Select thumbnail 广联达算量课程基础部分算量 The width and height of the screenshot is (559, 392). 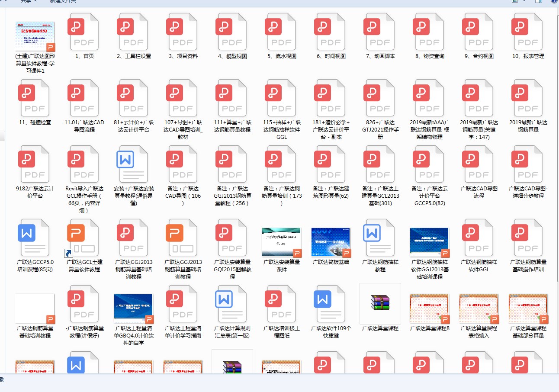click(x=528, y=308)
